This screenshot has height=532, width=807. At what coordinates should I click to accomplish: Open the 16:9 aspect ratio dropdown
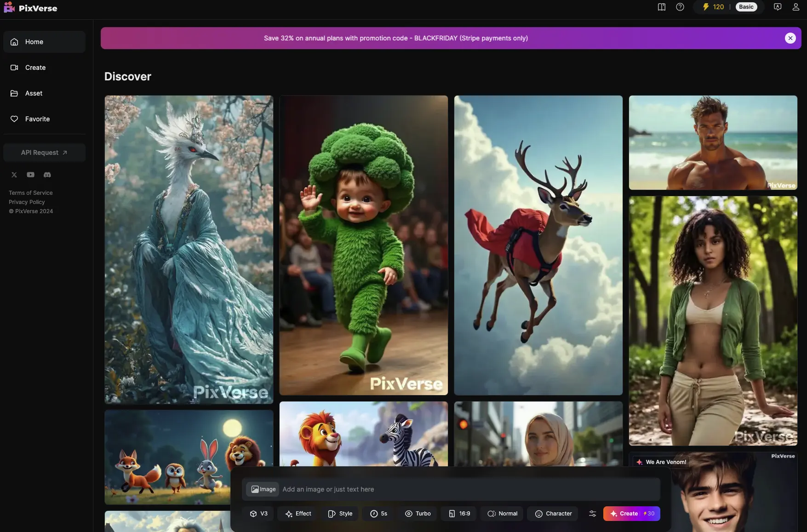(459, 514)
